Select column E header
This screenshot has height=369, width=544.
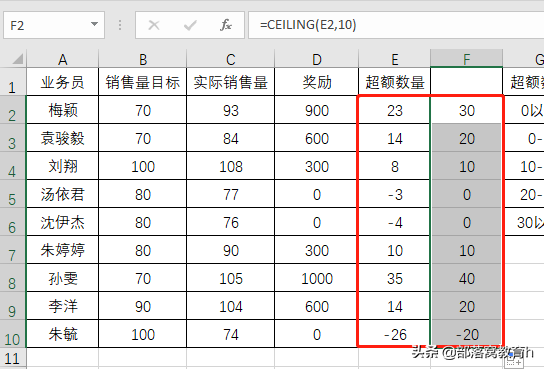(394, 58)
